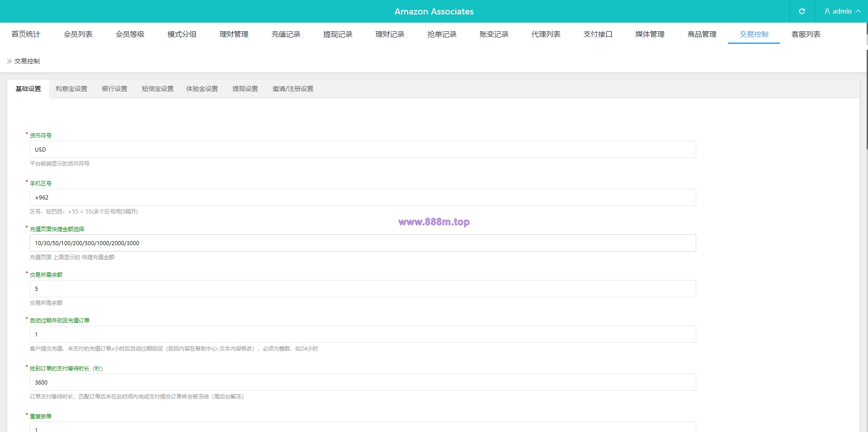Switch to 体验金设置 tab
The width and height of the screenshot is (868, 432).
pos(202,89)
